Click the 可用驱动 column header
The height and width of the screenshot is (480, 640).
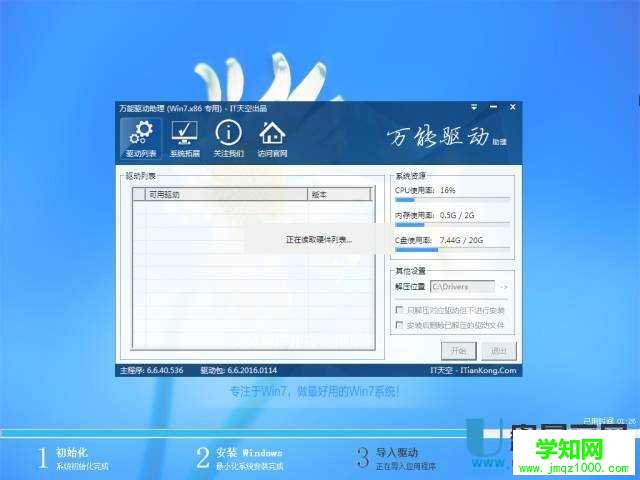coord(226,194)
